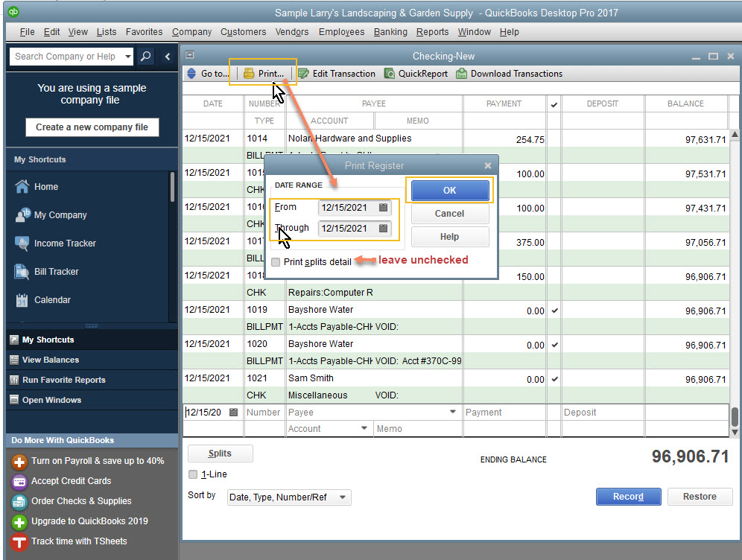Click Create a new company file
Viewport: 742px width, 560px height.
pyautogui.click(x=92, y=127)
